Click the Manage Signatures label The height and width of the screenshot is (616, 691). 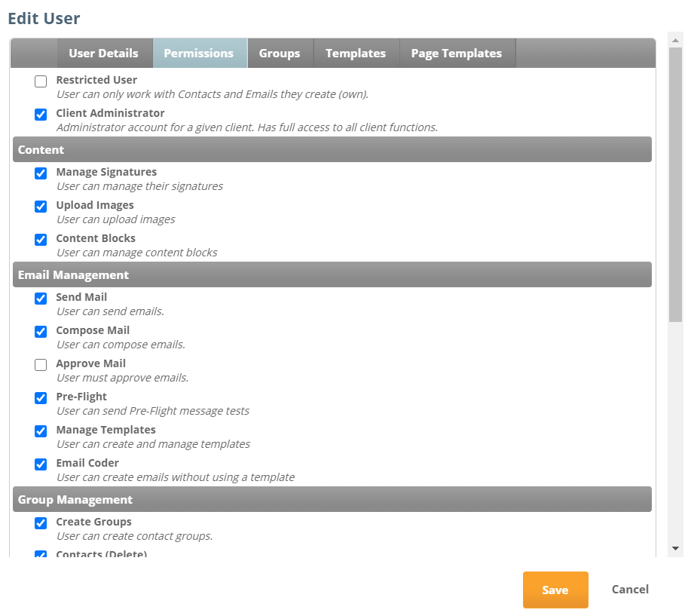(x=106, y=172)
